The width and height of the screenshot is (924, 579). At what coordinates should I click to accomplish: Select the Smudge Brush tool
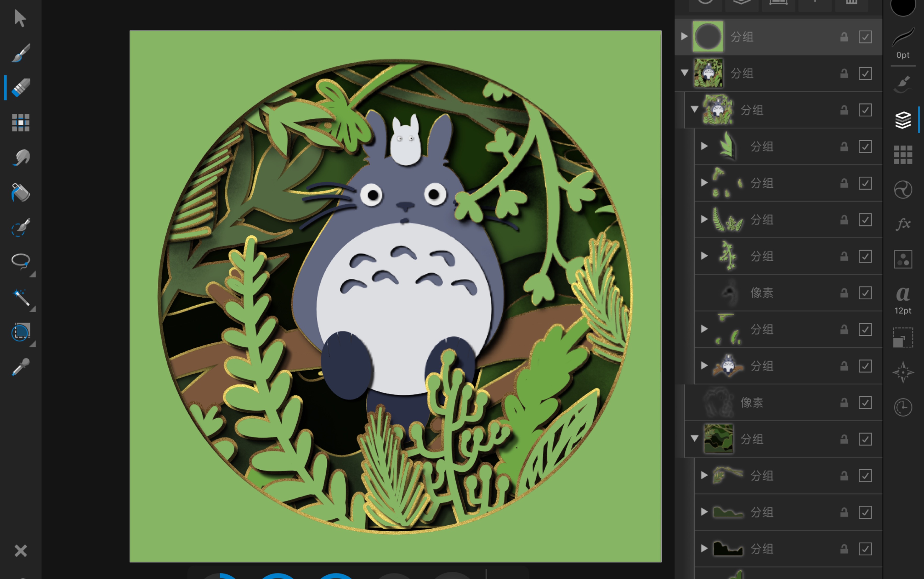pyautogui.click(x=21, y=158)
